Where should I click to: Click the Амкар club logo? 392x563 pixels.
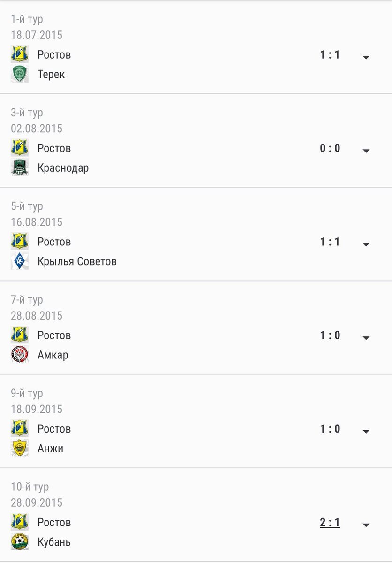(20, 355)
